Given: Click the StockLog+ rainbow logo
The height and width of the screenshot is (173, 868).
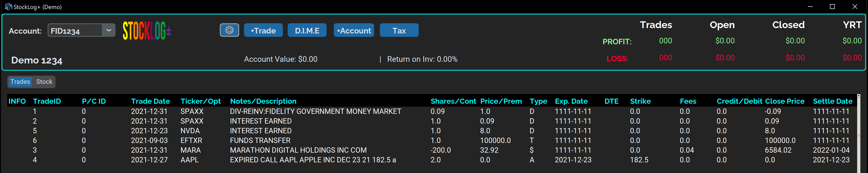Looking at the screenshot, I should point(147,31).
